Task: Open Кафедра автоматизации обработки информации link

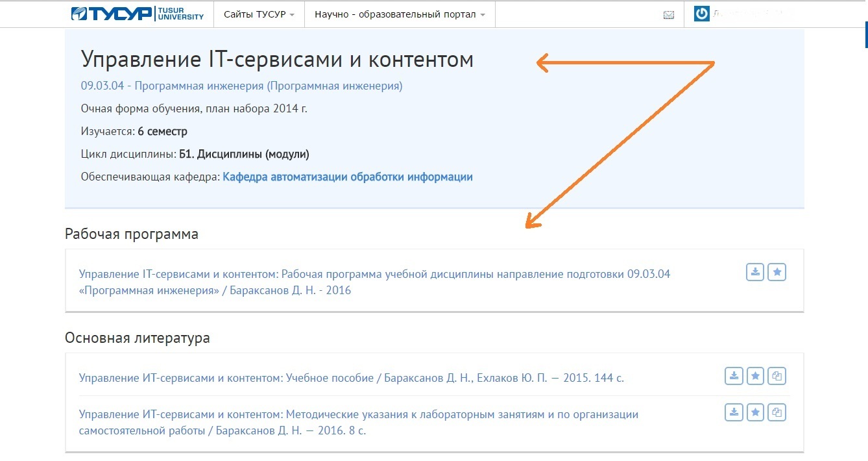Action: click(347, 177)
